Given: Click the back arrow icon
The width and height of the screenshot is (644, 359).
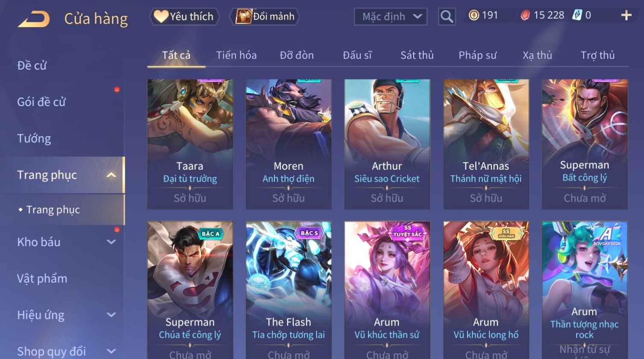Looking at the screenshot, I should [34, 19].
